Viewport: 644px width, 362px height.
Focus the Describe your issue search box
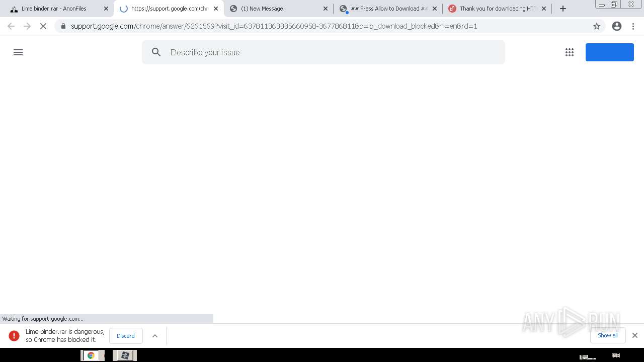(x=324, y=52)
